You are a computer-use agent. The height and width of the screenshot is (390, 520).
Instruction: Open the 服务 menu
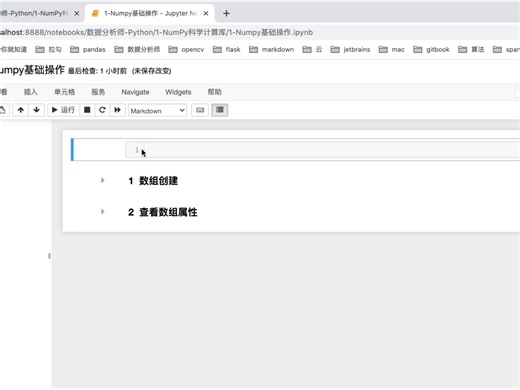[x=98, y=92]
